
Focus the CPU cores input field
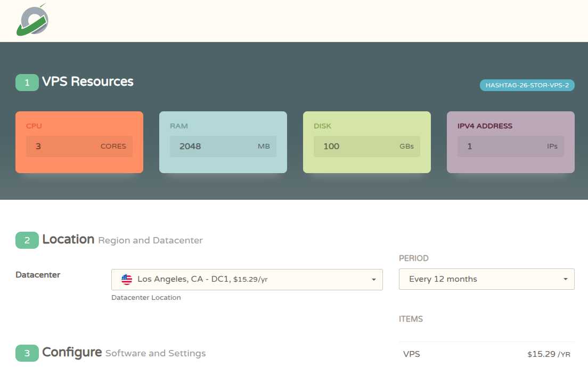tap(64, 146)
